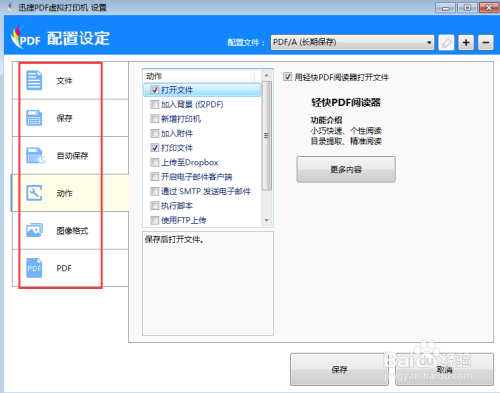500x393 pixels.
Task: Click the PDF logo in header
Action: (x=25, y=37)
